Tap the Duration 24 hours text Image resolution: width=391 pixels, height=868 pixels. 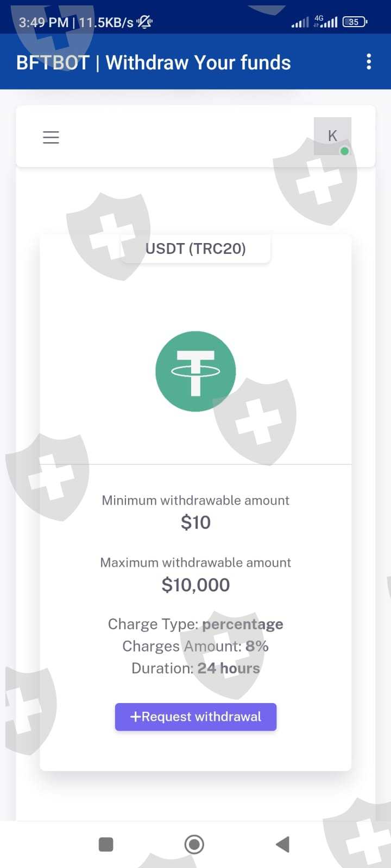click(x=195, y=668)
